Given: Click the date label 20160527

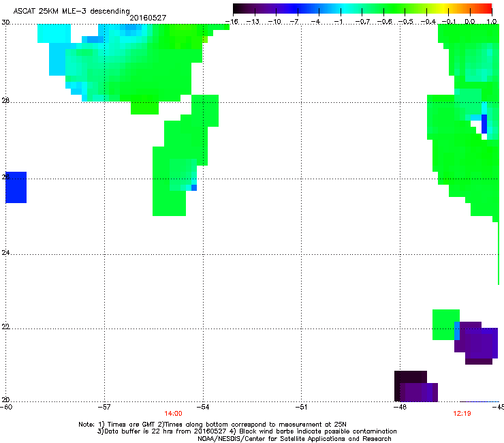Looking at the screenshot, I should pyautogui.click(x=148, y=18).
